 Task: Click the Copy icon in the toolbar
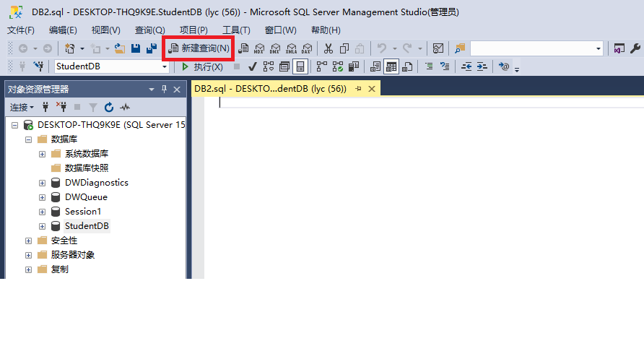(x=344, y=48)
